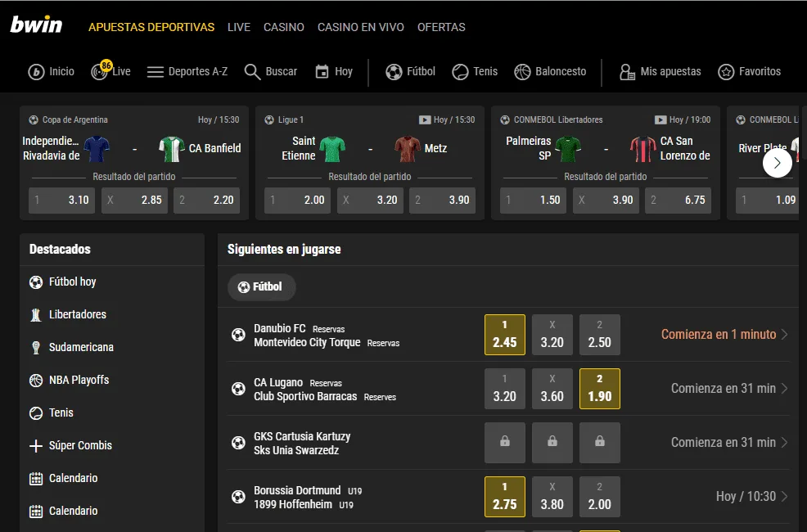The height and width of the screenshot is (532, 807).
Task: Expand Dortmund U19 match Hoy / 10:30
Action: click(752, 497)
